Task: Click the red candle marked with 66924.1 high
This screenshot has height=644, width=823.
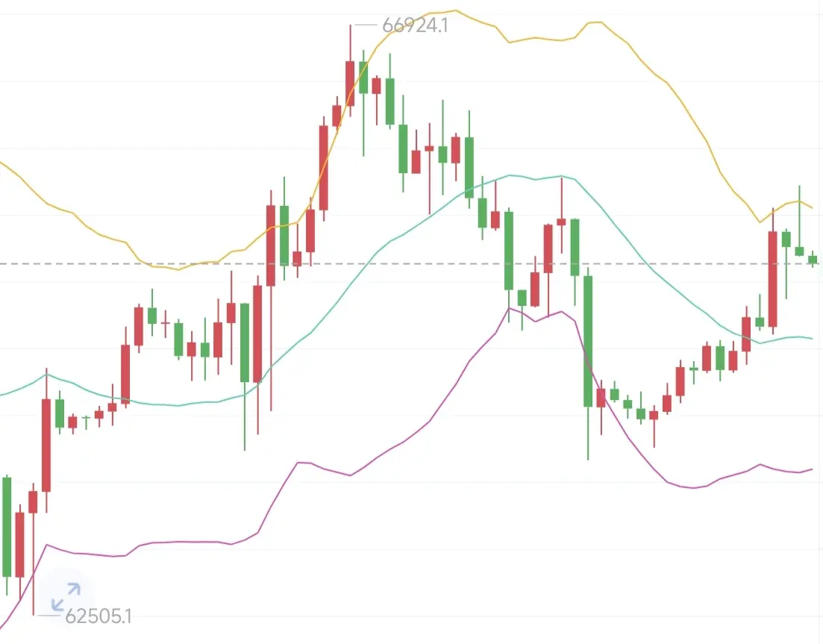Action: click(350, 83)
